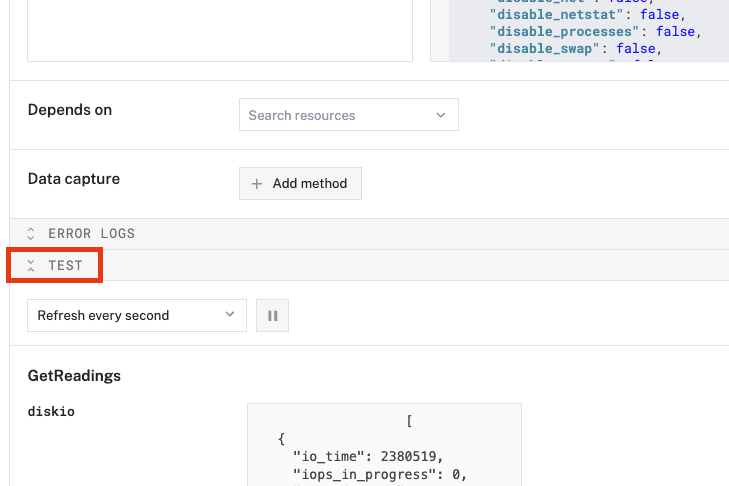The width and height of the screenshot is (729, 486).
Task: Click the plus icon in Add method
Action: point(257,184)
